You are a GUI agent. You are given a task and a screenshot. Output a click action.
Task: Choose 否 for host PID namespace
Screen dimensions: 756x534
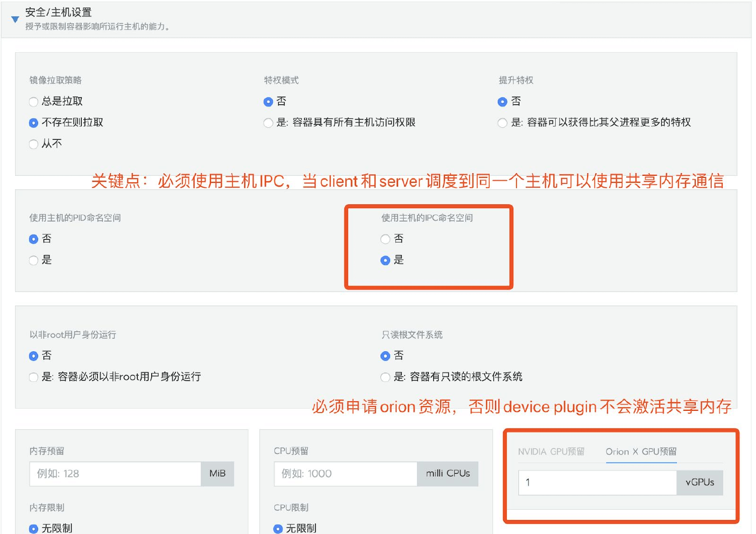[x=33, y=239]
